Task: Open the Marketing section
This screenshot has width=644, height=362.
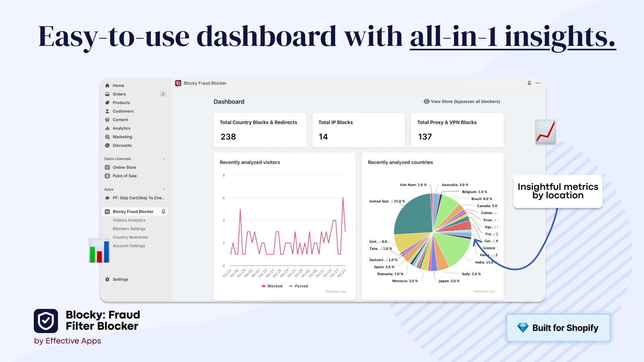Action: click(122, 137)
